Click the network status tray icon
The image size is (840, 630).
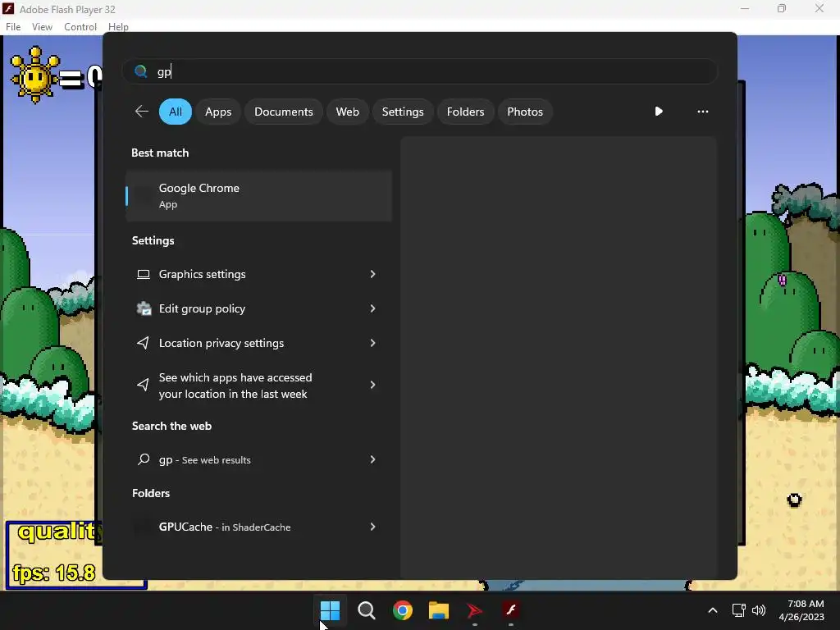click(x=739, y=610)
